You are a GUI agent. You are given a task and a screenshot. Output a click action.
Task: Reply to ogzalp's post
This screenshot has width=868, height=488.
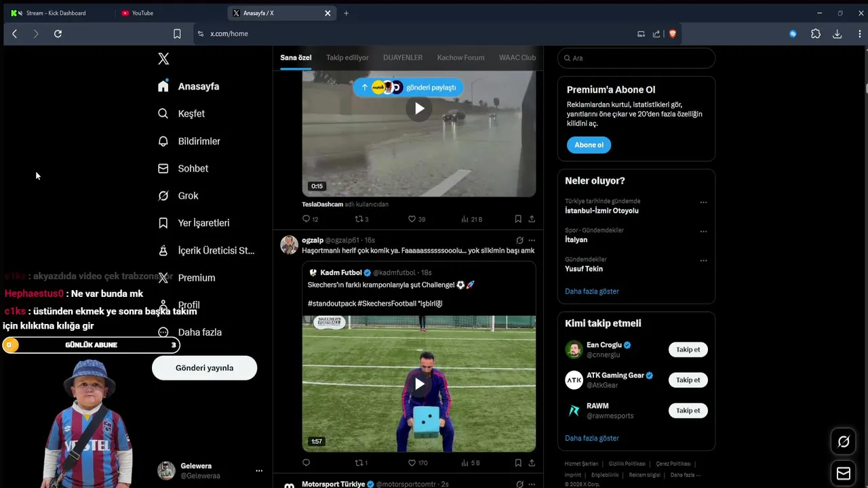click(x=306, y=463)
